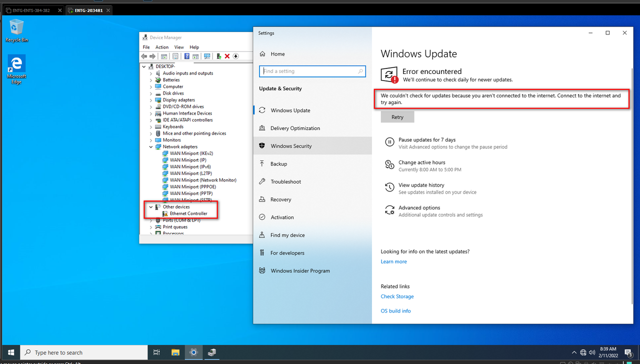Image resolution: width=640 pixels, height=364 pixels.
Task: Click the Windows Start button
Action: click(10, 352)
